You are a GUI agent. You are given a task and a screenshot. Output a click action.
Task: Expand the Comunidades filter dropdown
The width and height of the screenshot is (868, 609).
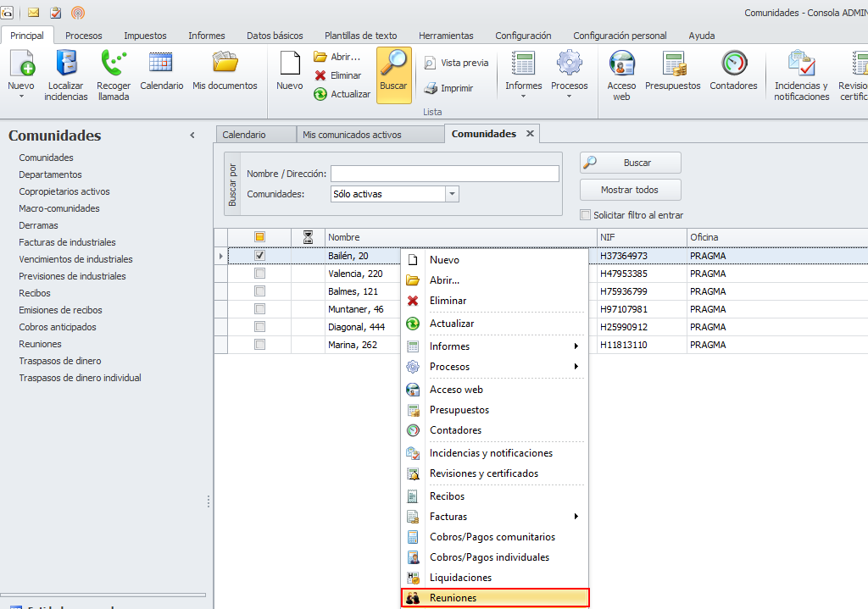452,194
